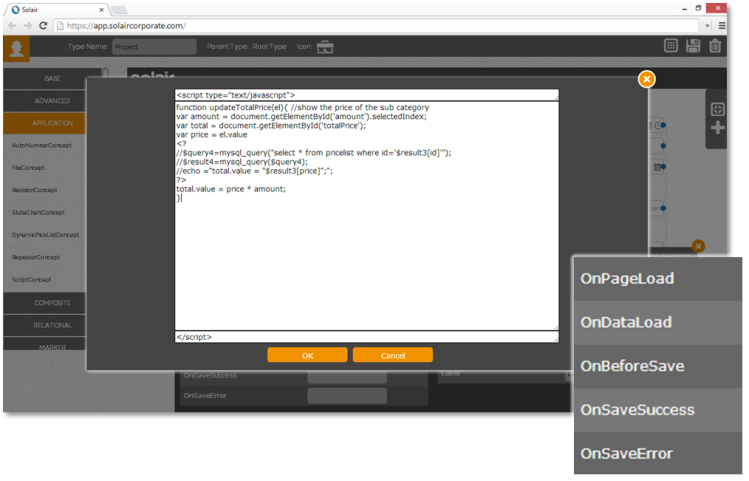Click the script opening tag field

366,95
